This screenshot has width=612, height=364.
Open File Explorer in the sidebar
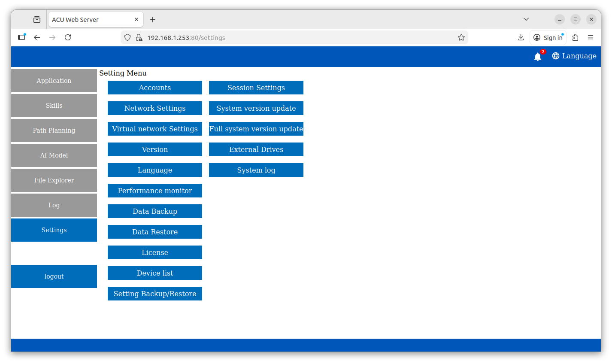(54, 180)
